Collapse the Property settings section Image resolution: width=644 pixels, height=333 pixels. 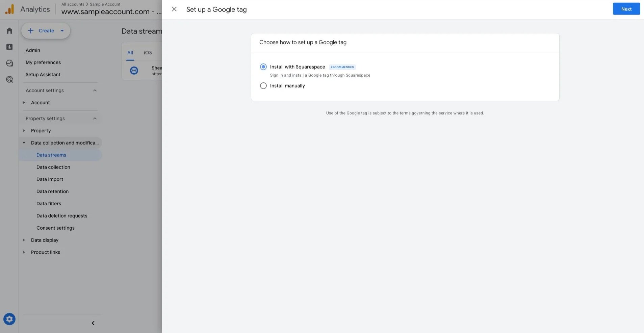95,119
